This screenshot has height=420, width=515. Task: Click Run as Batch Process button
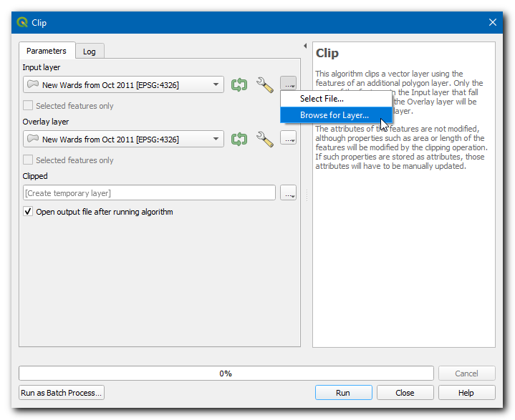pyautogui.click(x=62, y=393)
